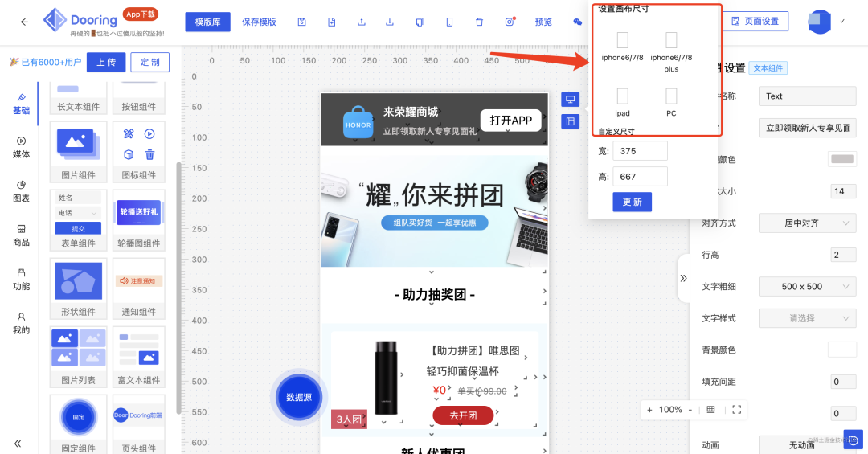868x454 pixels.
Task: Click the layout template icon beside canvas
Action: click(x=570, y=121)
